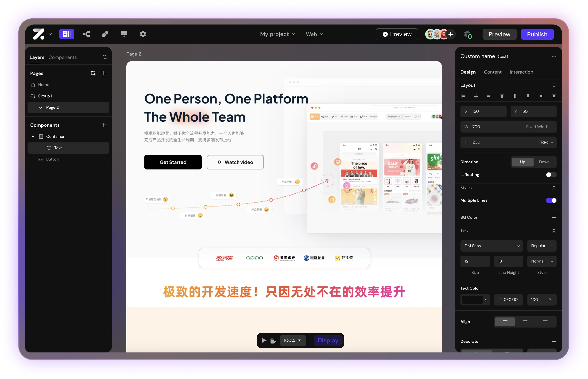Open the layer search icon
This screenshot has width=588, height=379.
[104, 57]
